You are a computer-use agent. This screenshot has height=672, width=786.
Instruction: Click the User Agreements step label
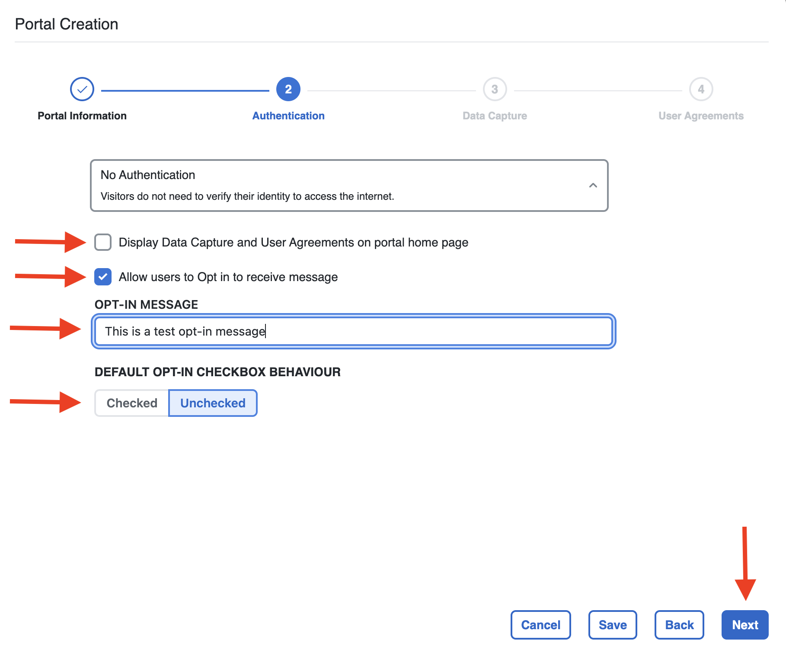coord(701,116)
